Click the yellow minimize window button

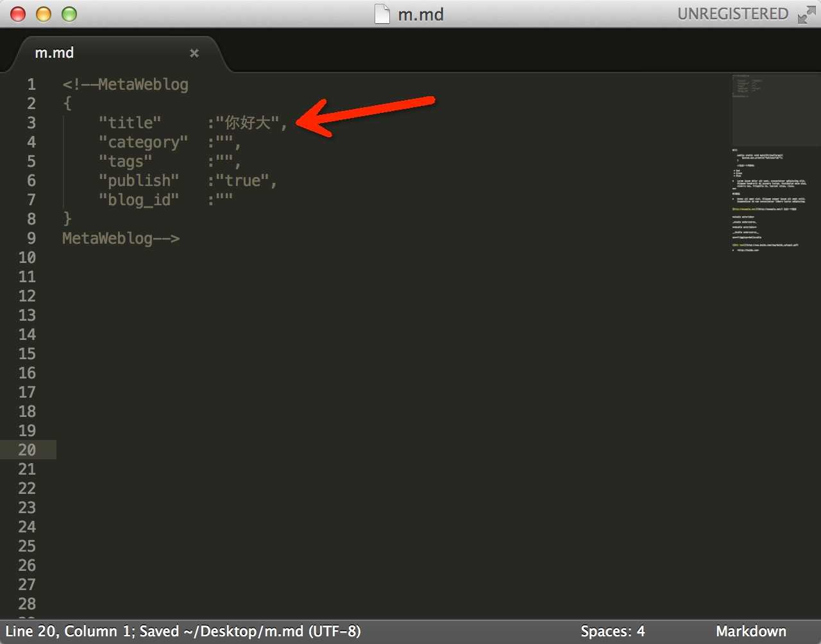44,14
